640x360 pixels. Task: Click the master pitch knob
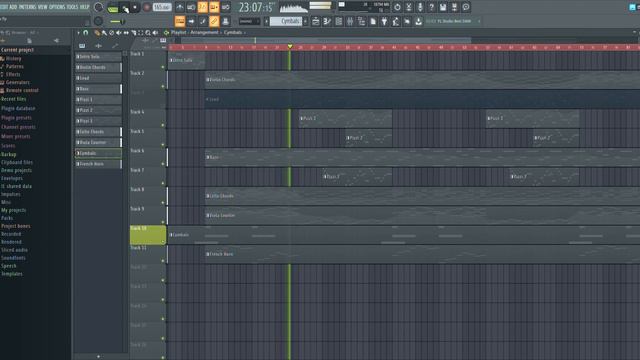(98, 21)
